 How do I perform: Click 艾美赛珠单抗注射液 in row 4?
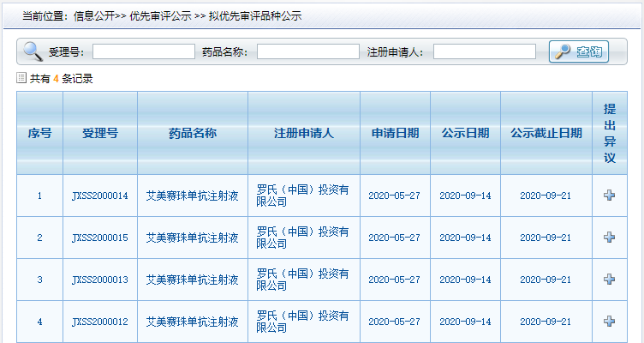pos(192,322)
